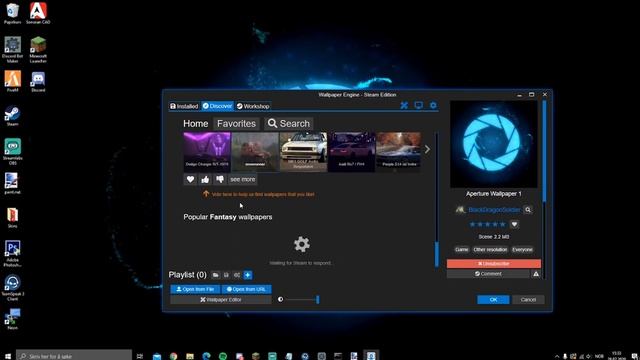The image size is (640, 360).
Task: Report wallpaper with warning triangle icon
Action: click(x=536, y=274)
